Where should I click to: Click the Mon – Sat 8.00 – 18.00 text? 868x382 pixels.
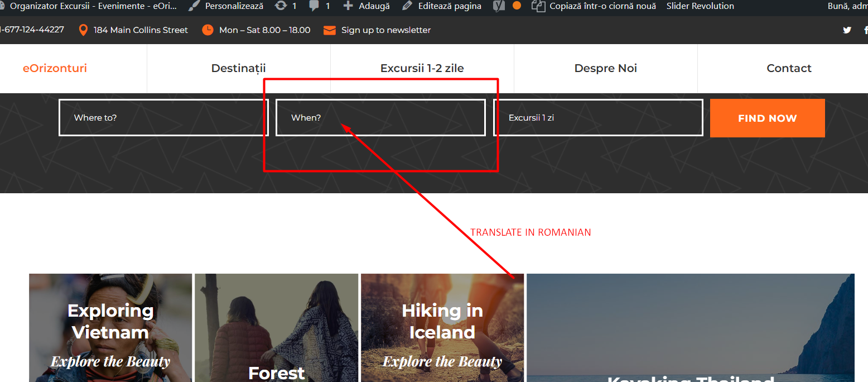pos(265,30)
